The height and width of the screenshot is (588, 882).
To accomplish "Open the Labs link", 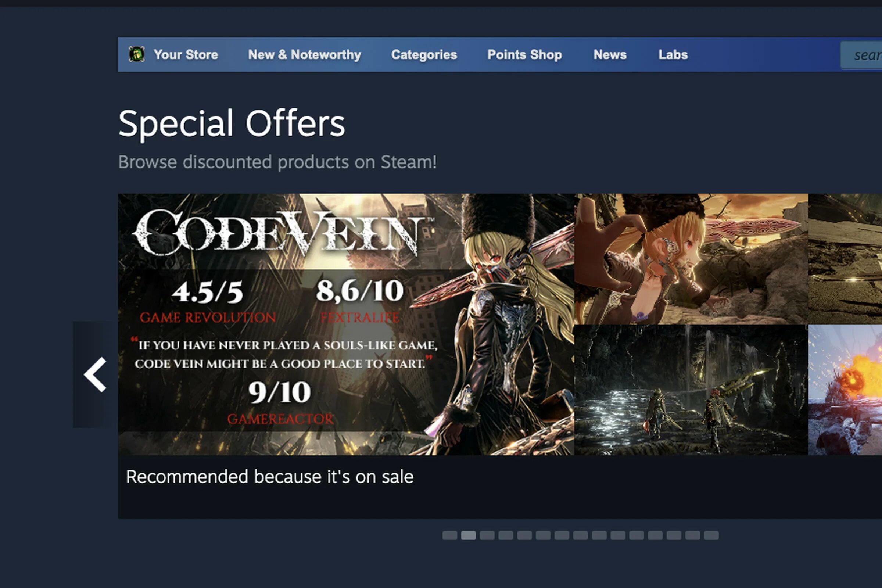I will click(x=673, y=55).
